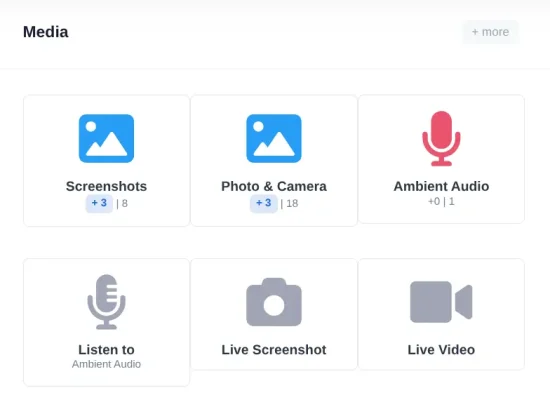Image resolution: width=550 pixels, height=409 pixels.
Task: Select the Ambient Audio title text
Action: pyautogui.click(x=441, y=186)
